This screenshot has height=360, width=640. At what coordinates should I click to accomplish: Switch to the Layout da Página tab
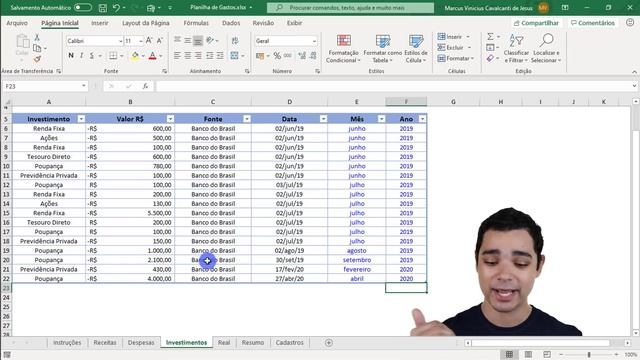146,23
